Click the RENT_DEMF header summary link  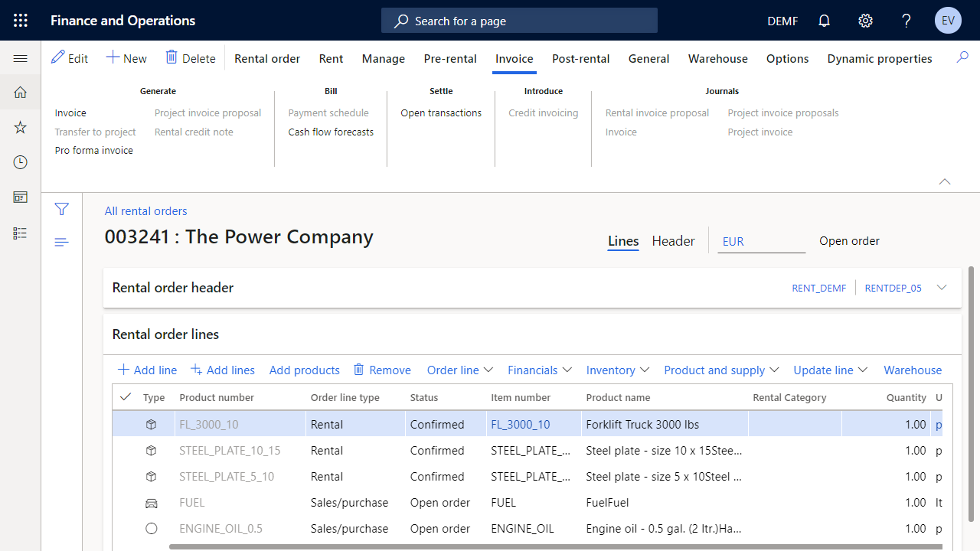pyautogui.click(x=819, y=288)
